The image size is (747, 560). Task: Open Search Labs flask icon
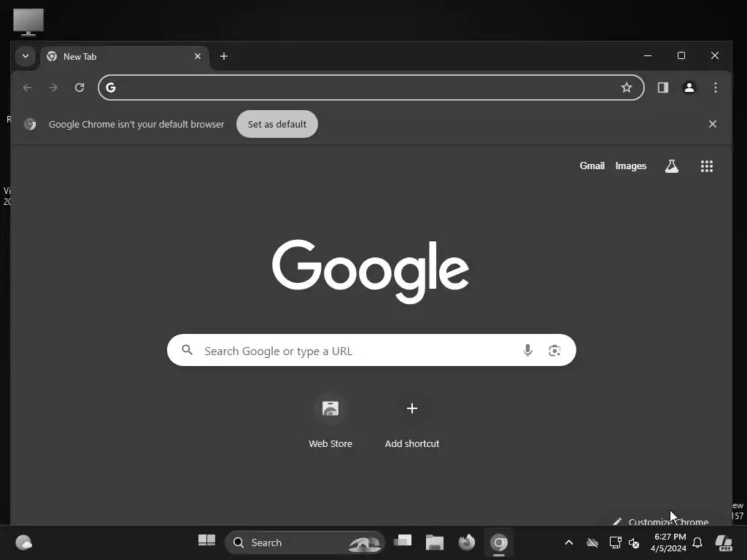coord(672,166)
